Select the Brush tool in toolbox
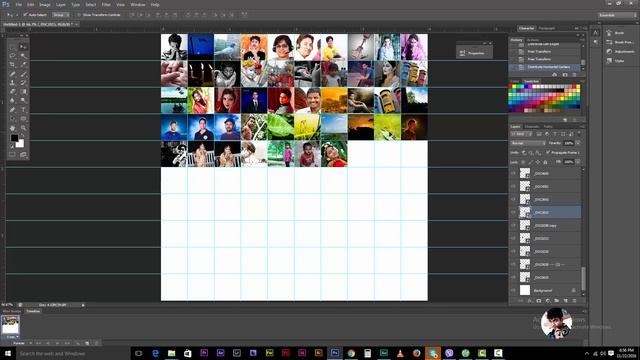 23,74
